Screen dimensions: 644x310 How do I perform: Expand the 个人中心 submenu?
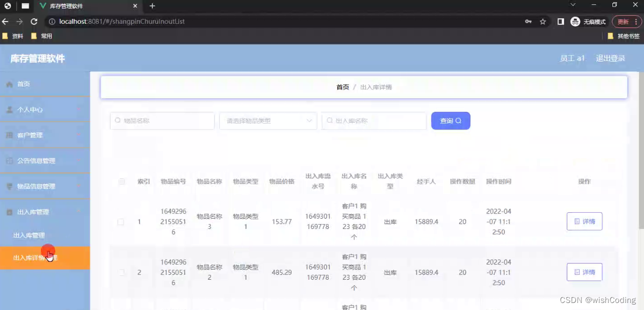point(79,110)
